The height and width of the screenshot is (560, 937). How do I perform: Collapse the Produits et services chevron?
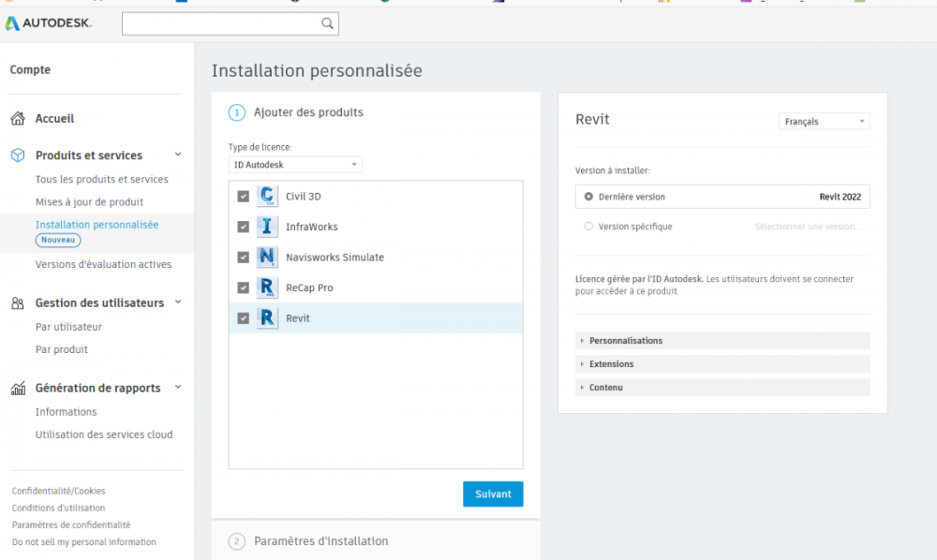[x=177, y=155]
